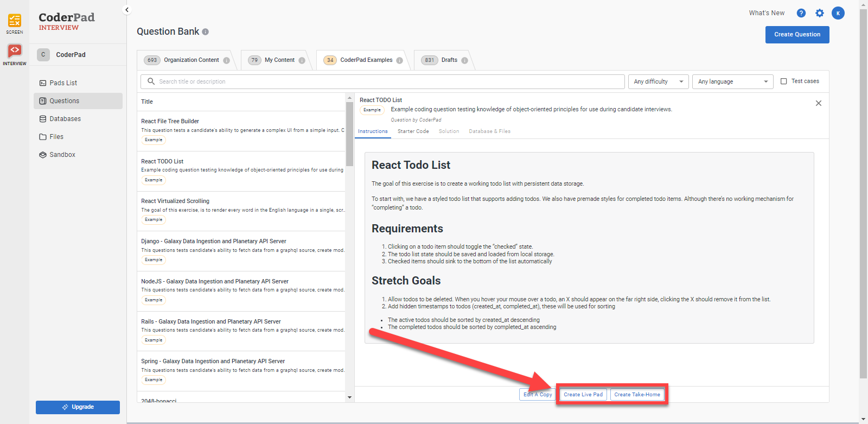Enable the Test cases checkbox

click(783, 81)
